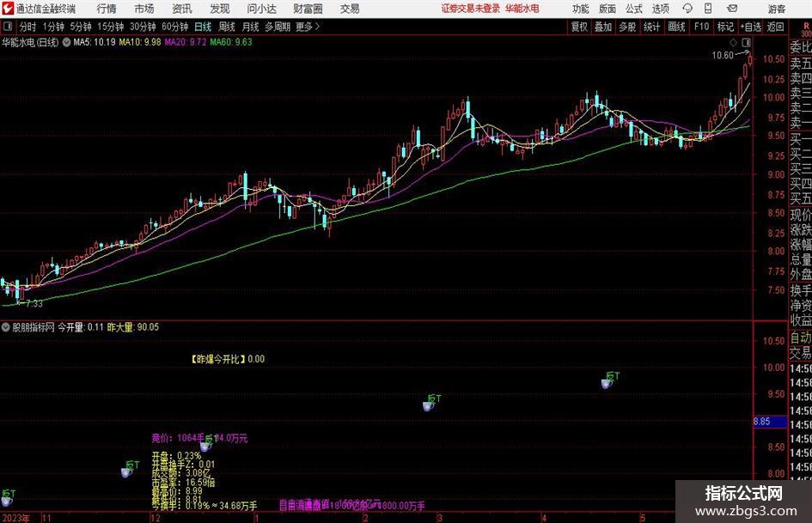Click the 多股 toolbar button
The height and width of the screenshot is (523, 812).
click(627, 27)
